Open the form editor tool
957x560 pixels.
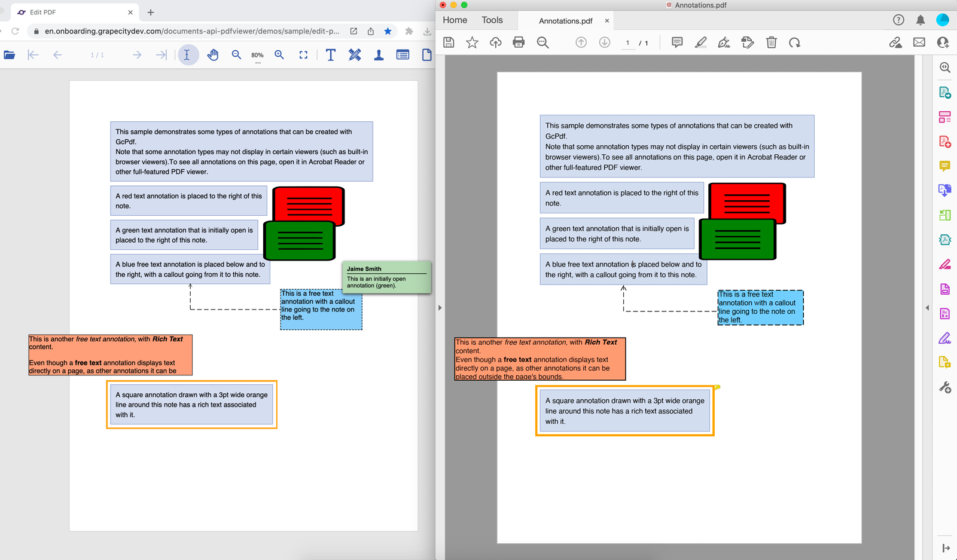tap(403, 55)
